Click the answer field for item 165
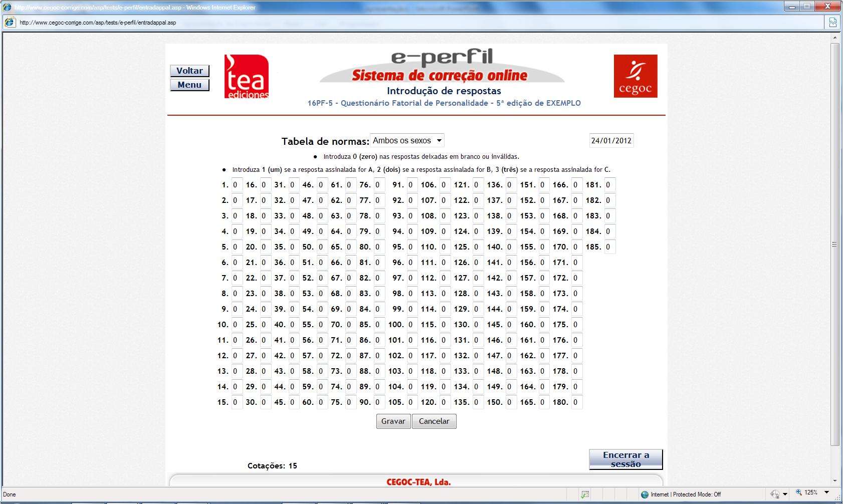Image resolution: width=843 pixels, height=504 pixels. [544, 402]
